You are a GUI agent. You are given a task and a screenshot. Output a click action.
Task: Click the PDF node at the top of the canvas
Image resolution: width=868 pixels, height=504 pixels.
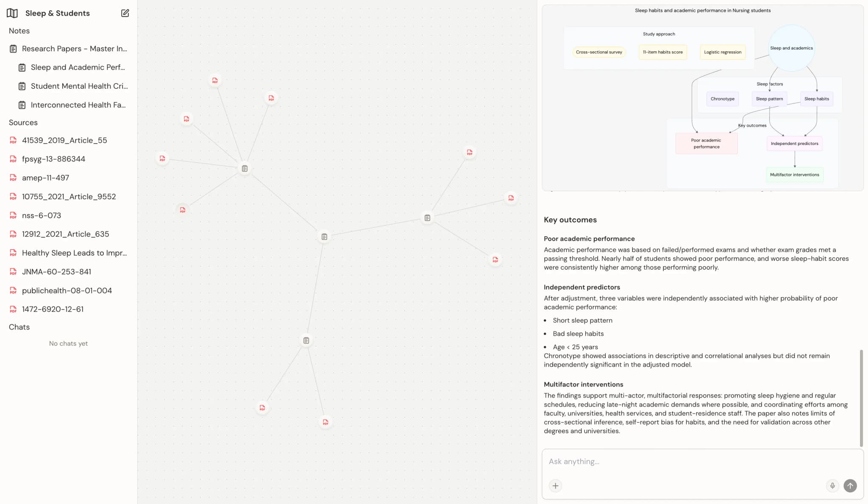click(x=215, y=80)
